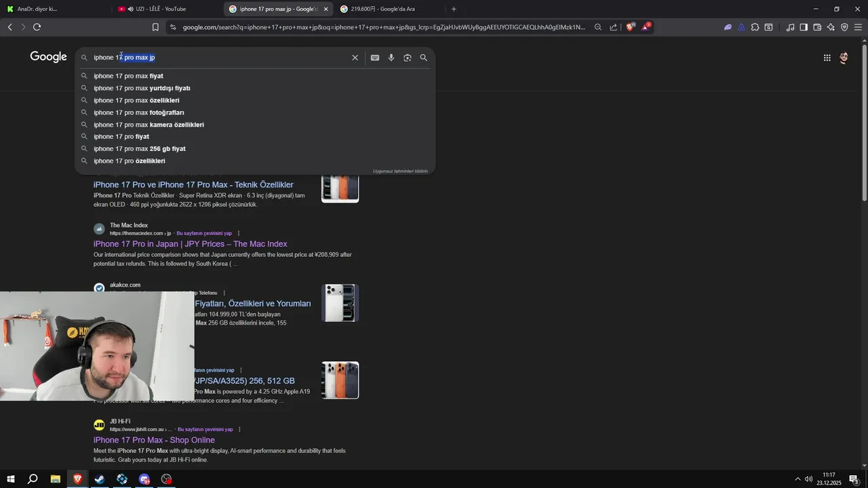Open Windows Start menu

10,479
